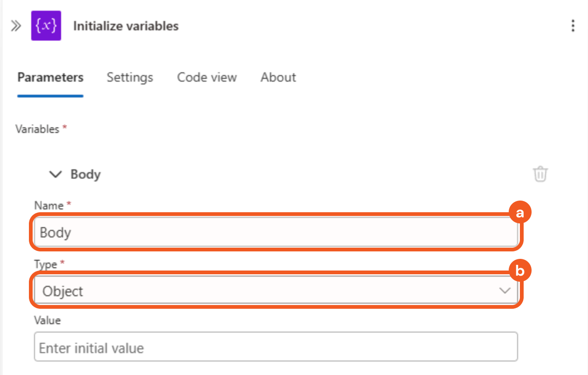Click the Type field label
This screenshot has height=375, width=588.
click(46, 264)
